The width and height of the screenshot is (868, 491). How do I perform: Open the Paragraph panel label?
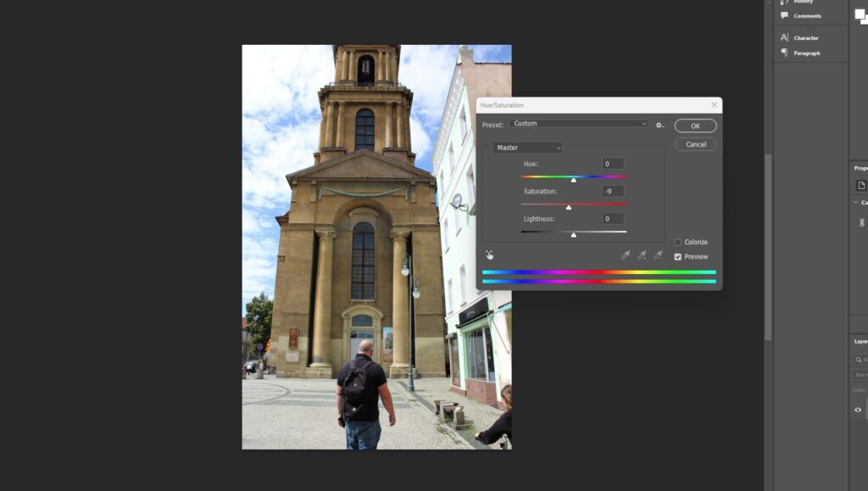[807, 53]
